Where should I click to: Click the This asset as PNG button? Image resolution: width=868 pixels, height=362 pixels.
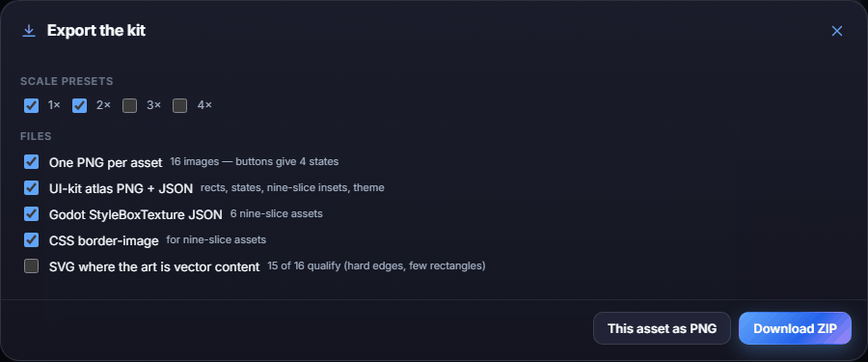click(662, 328)
